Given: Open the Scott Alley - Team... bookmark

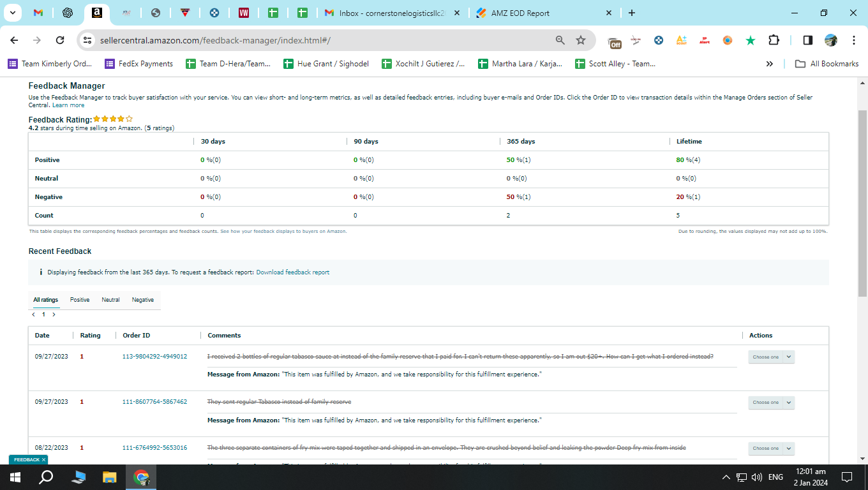Looking at the screenshot, I should [615, 64].
